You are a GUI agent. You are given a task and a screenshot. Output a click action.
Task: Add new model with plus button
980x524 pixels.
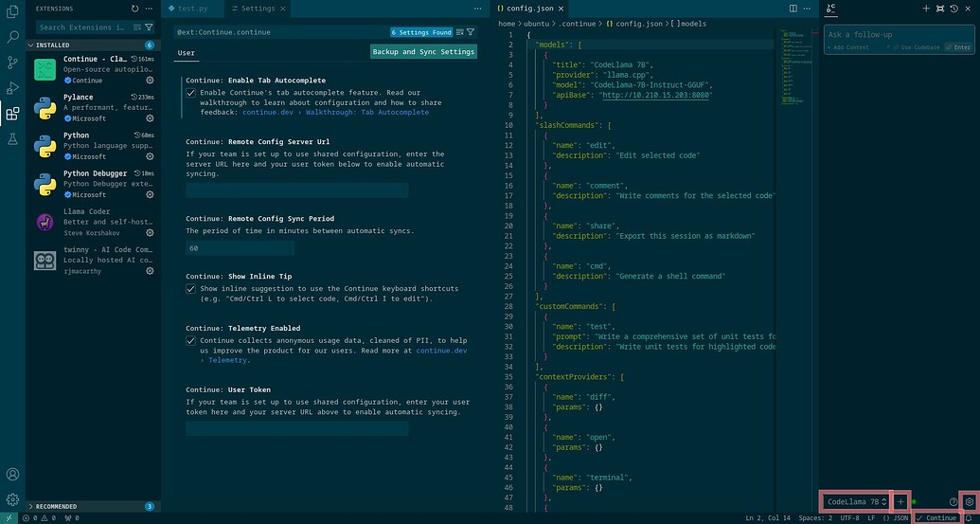(900, 501)
